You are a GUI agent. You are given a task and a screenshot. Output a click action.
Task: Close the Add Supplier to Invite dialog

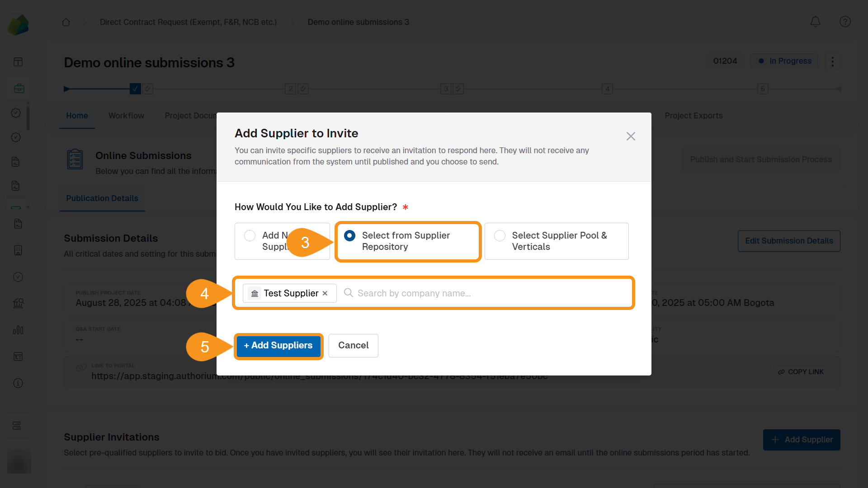tap(631, 136)
